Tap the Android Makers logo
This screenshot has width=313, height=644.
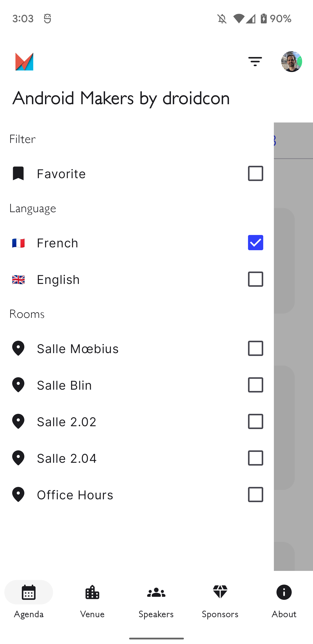click(x=24, y=62)
